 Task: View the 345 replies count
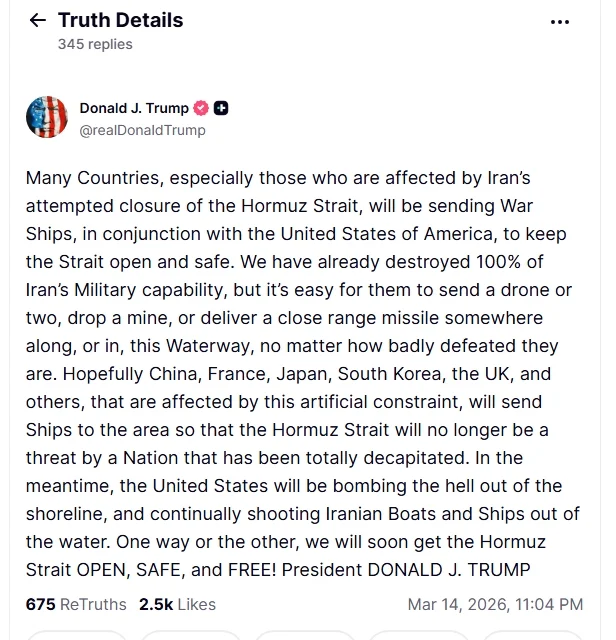95,44
